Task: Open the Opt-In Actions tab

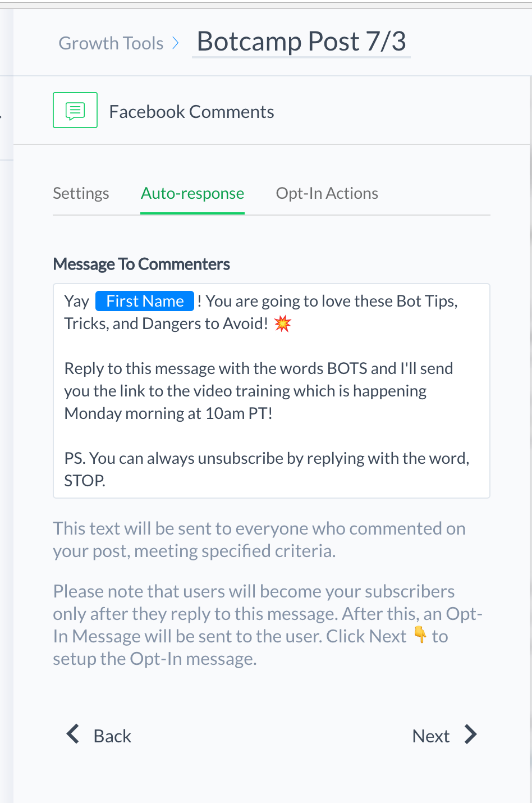Action: click(x=327, y=193)
